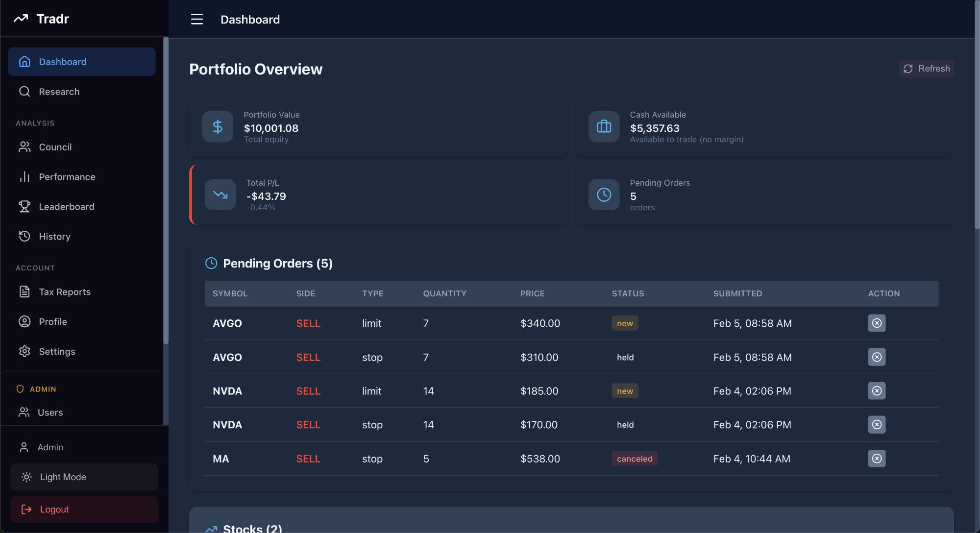Click the Tradr logo icon
The image size is (980, 533).
pos(21,19)
